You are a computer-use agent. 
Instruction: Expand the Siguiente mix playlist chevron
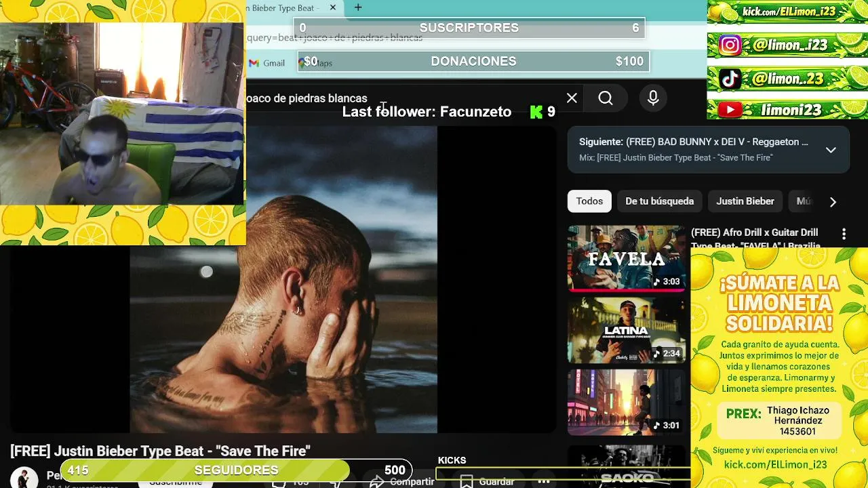pyautogui.click(x=831, y=150)
